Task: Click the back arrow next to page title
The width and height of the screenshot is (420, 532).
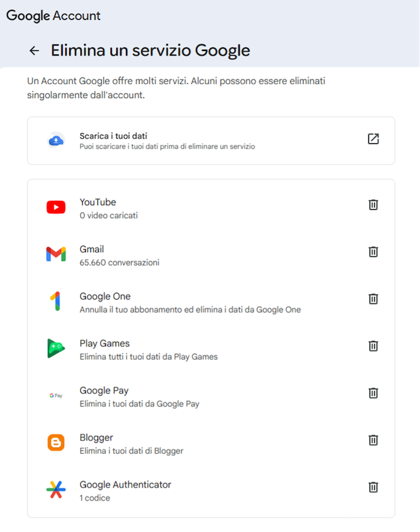Action: [x=34, y=50]
